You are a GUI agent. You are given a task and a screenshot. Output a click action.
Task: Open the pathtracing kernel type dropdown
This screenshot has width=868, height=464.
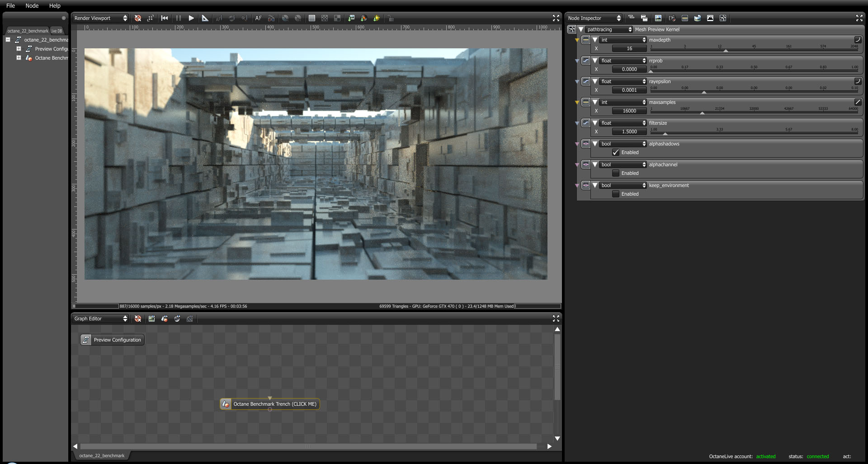pos(609,29)
